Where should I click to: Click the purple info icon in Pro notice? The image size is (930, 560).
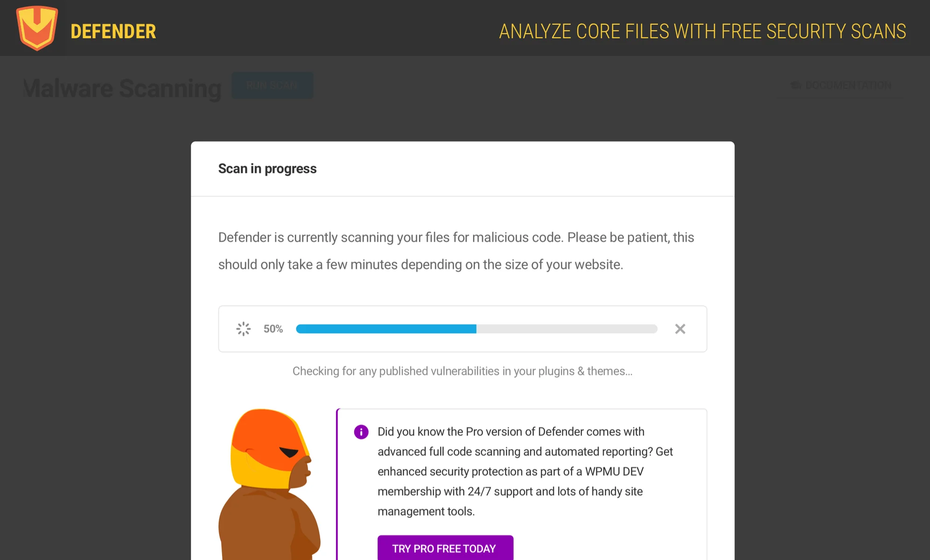[361, 432]
